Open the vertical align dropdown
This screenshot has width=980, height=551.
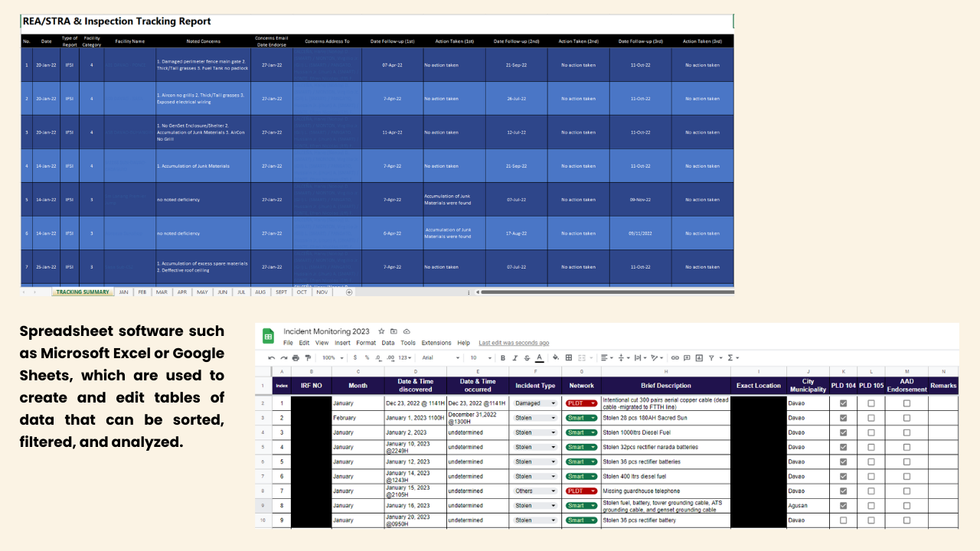click(x=624, y=357)
